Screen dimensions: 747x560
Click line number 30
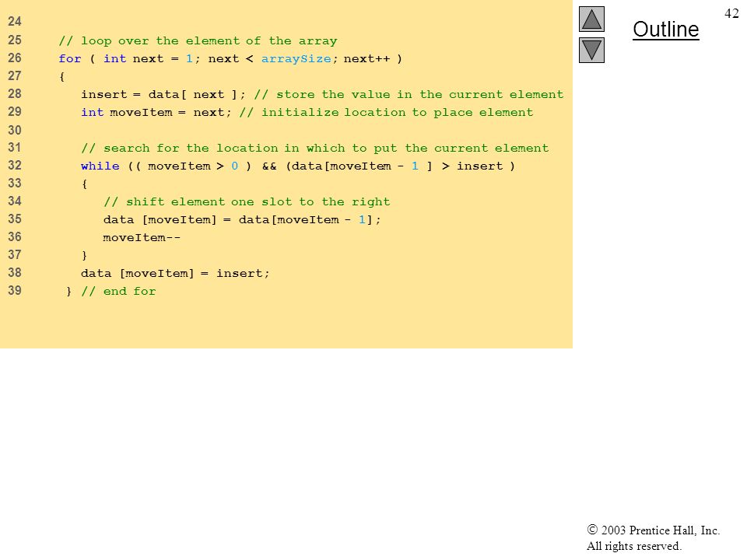15,130
